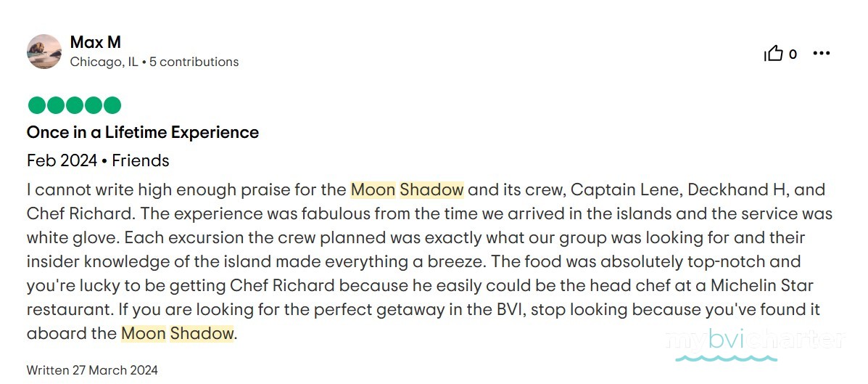Click the third green rating bubble
This screenshot has height=384, width=868.
pos(74,105)
